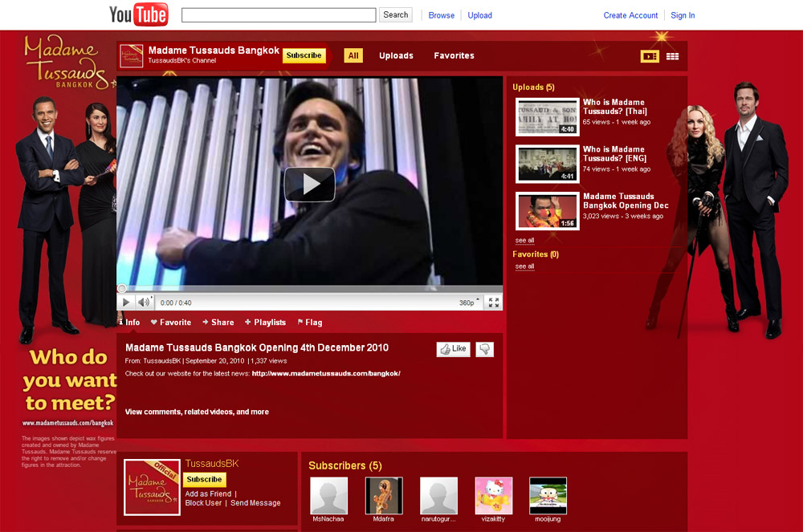803x532 pixels.
Task: Subscribe via button next to TussaudsBK profile
Action: (x=204, y=479)
